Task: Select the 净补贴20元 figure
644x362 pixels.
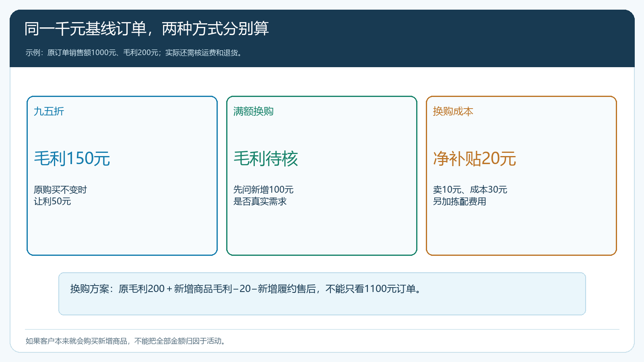Action: (x=475, y=158)
